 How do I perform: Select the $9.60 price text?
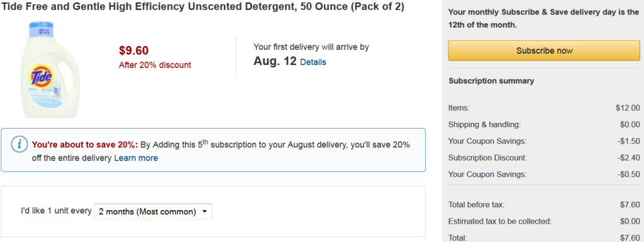tap(134, 50)
